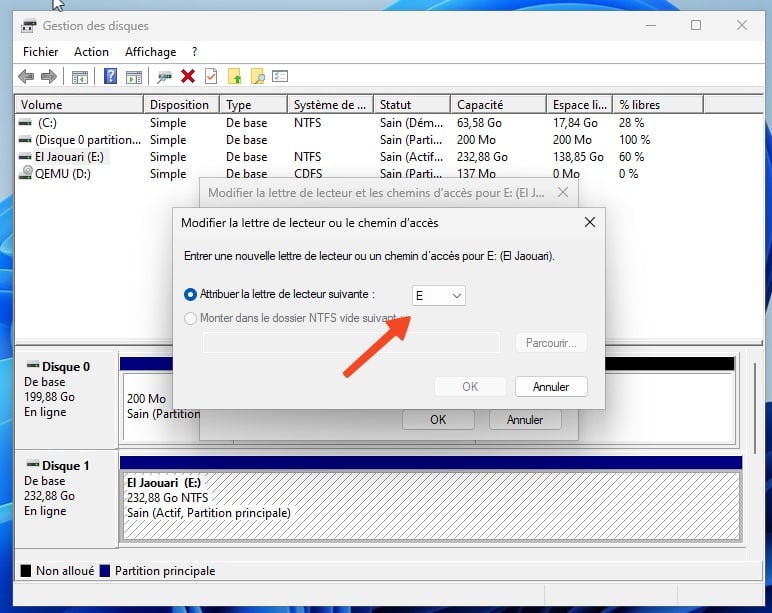The image size is (772, 613).
Task: Open the Affichage menu
Action: (151, 52)
